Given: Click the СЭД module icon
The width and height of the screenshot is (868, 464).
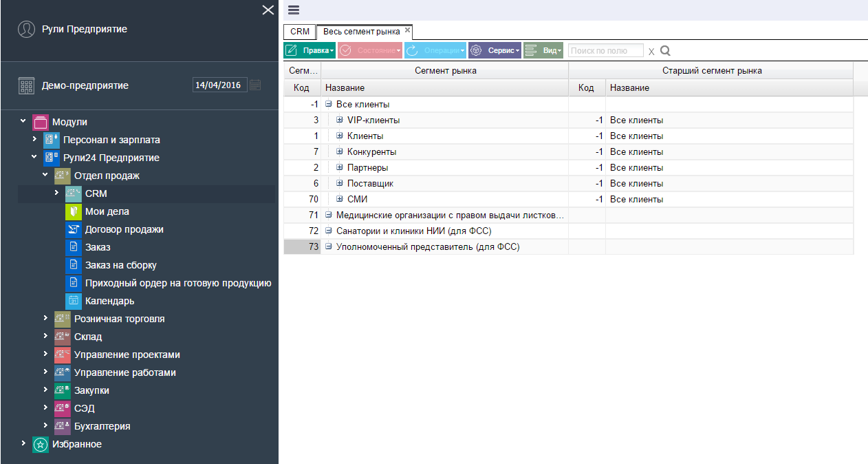Looking at the screenshot, I should tap(63, 408).
